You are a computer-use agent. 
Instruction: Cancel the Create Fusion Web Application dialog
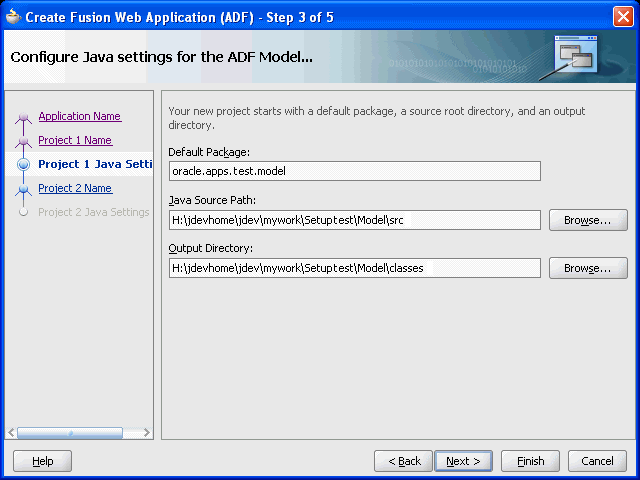pos(597,461)
